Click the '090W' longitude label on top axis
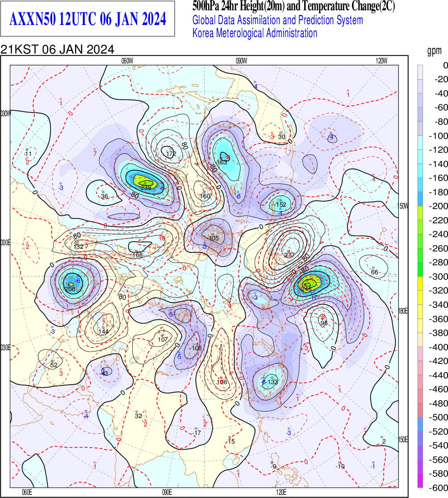This screenshot has height=498, width=448. (241, 61)
